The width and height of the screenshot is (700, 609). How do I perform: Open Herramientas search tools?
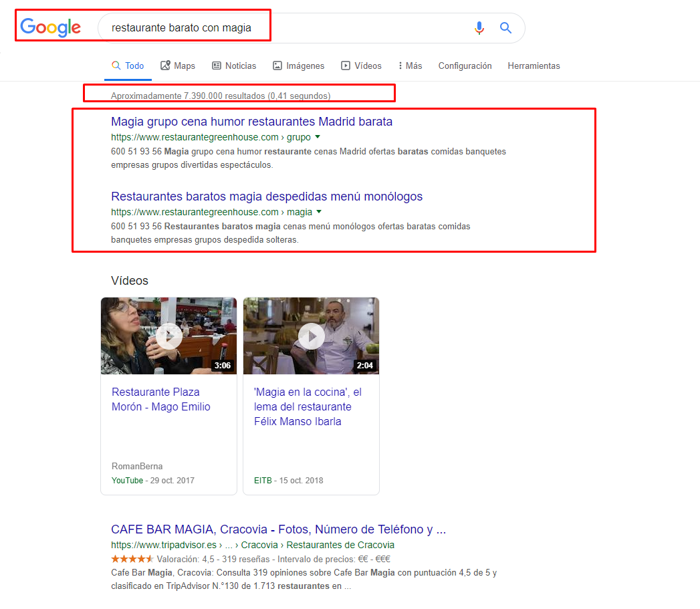[534, 66]
